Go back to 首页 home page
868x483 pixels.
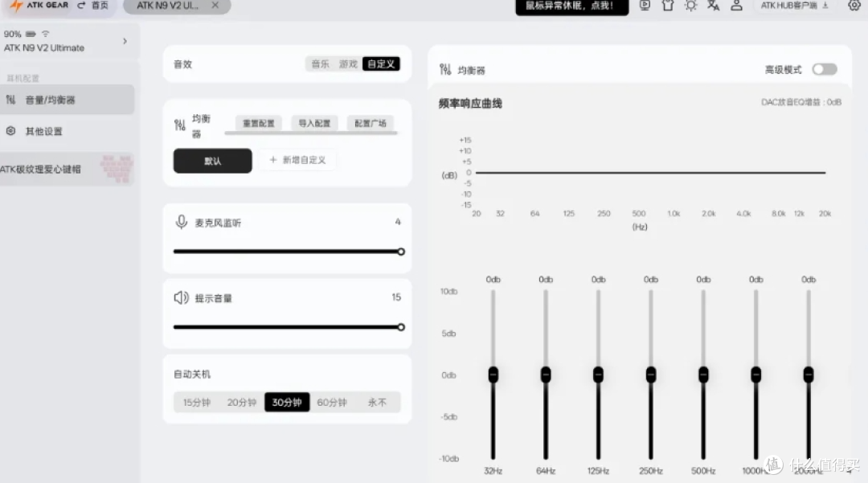point(93,5)
